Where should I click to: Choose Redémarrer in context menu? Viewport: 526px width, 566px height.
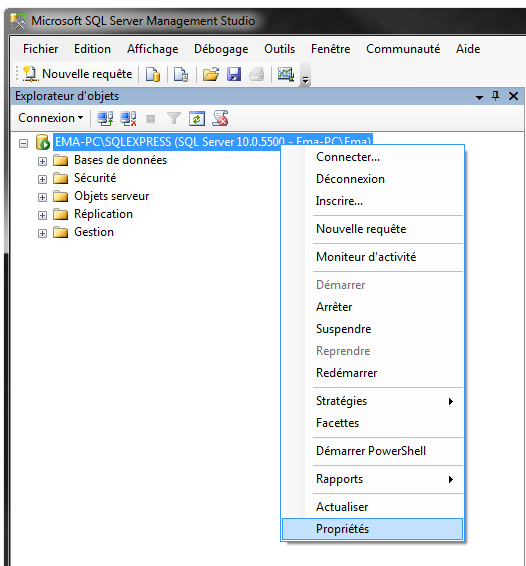click(372, 373)
